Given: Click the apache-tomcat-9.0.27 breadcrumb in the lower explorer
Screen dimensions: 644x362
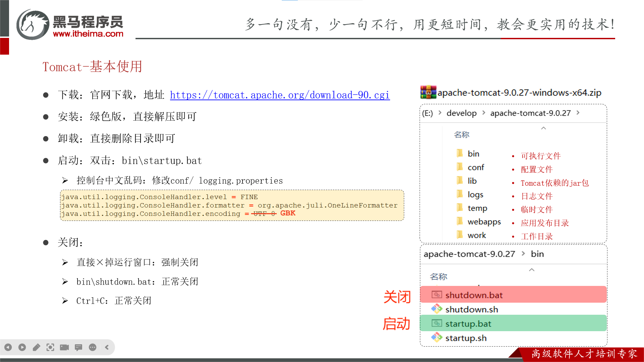Looking at the screenshot, I should tap(469, 254).
